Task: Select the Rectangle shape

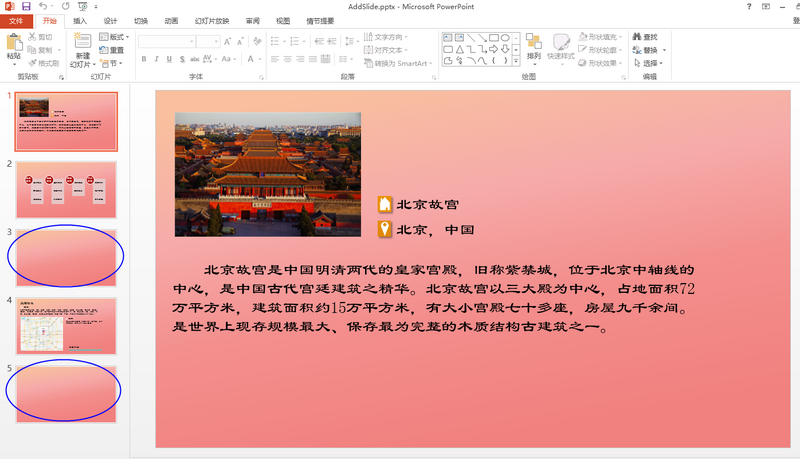Action: click(x=494, y=38)
